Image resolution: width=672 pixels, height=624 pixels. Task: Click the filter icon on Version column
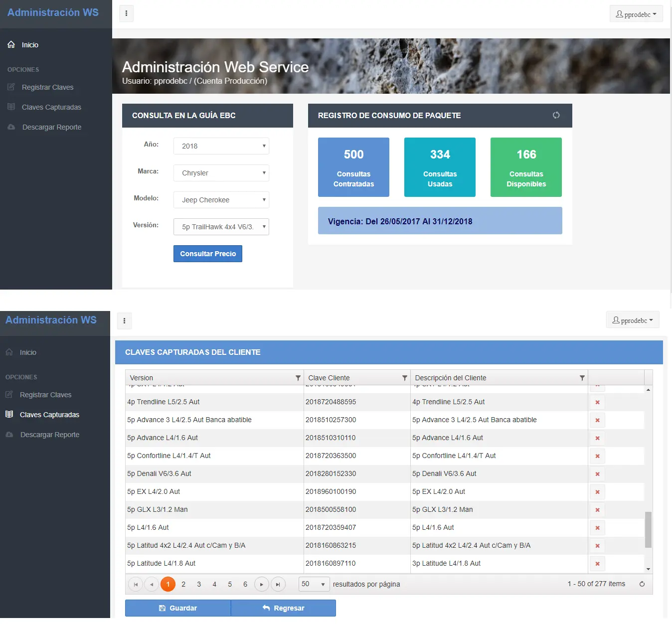[x=298, y=378]
